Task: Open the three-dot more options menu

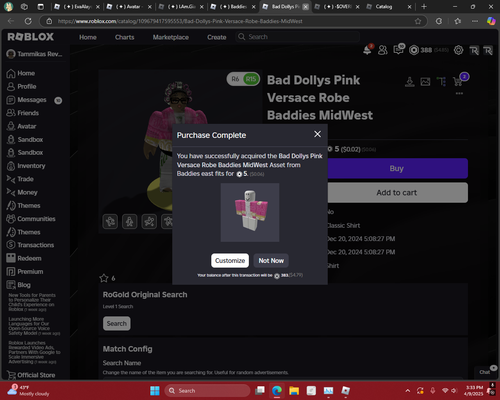Action: pyautogui.click(x=459, y=93)
